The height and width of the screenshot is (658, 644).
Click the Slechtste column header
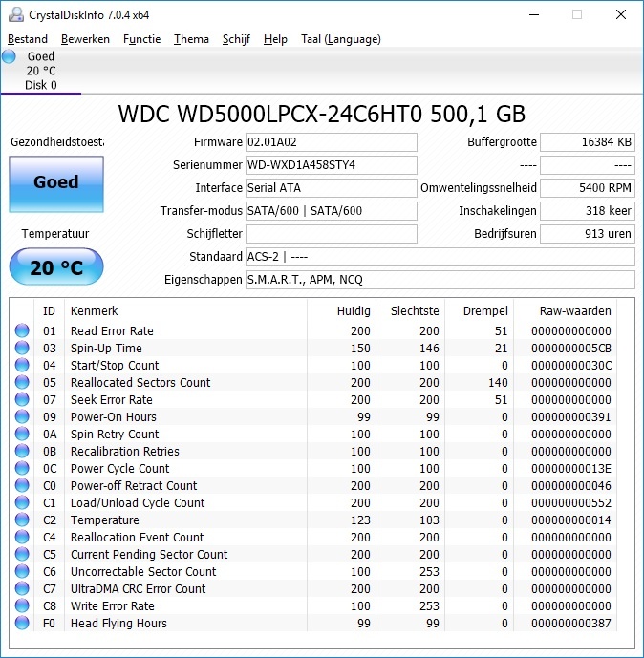pos(411,311)
